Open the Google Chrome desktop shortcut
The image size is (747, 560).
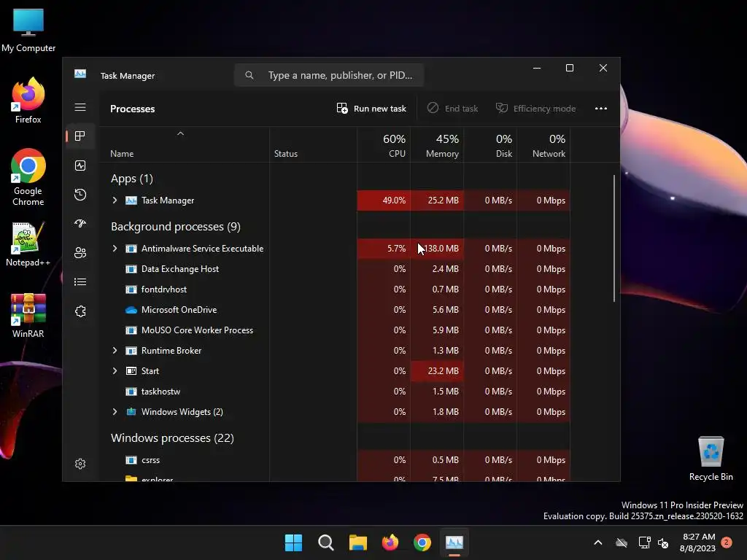[x=28, y=177]
